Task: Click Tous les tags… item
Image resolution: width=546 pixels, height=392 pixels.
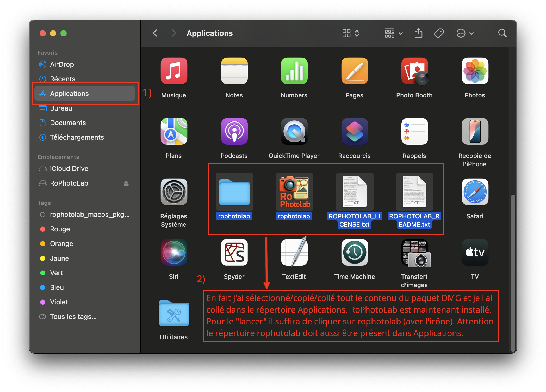Action: 73,317
